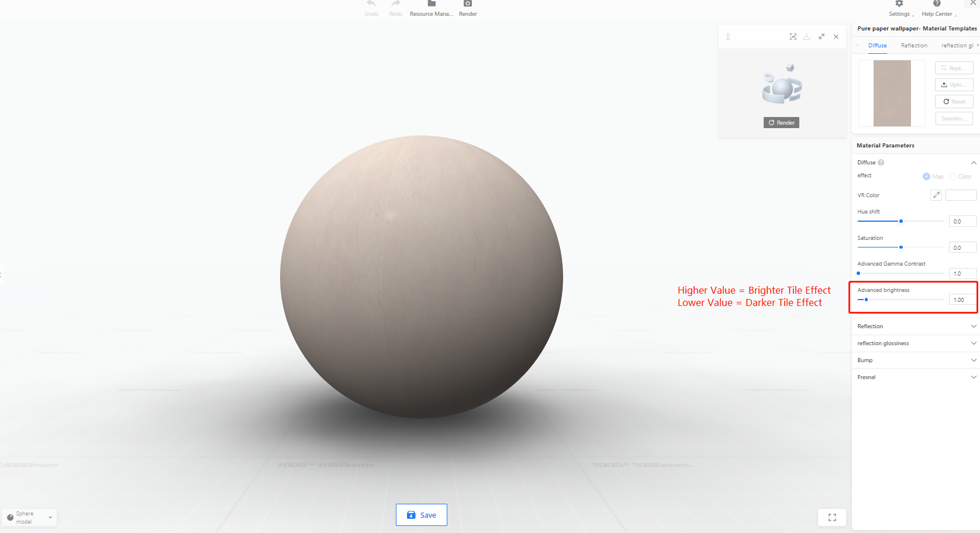
Task: Click the VR Color eyedropper tool
Action: [936, 195]
